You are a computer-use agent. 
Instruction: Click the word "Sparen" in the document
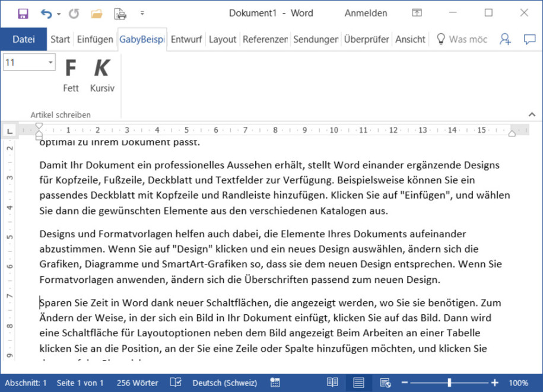click(x=55, y=303)
